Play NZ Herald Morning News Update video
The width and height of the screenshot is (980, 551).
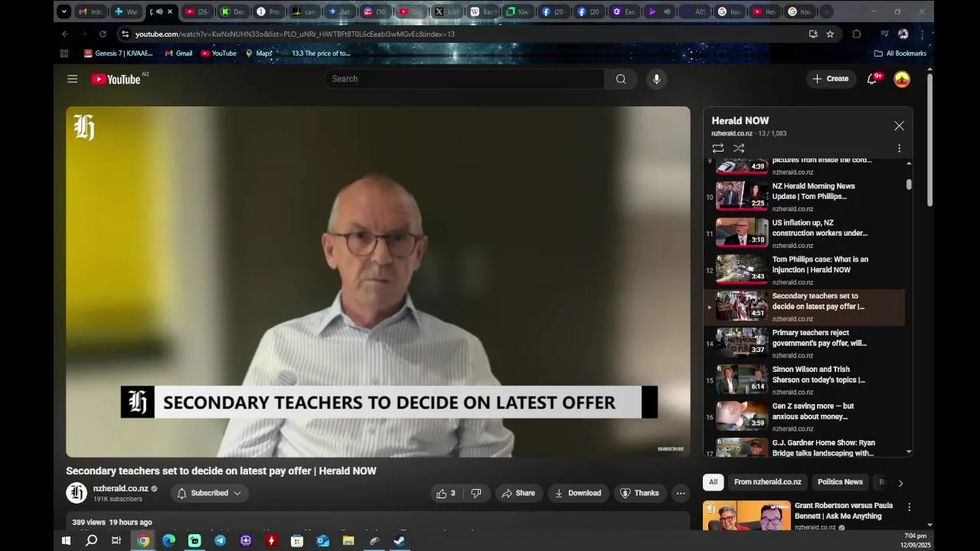(x=804, y=197)
